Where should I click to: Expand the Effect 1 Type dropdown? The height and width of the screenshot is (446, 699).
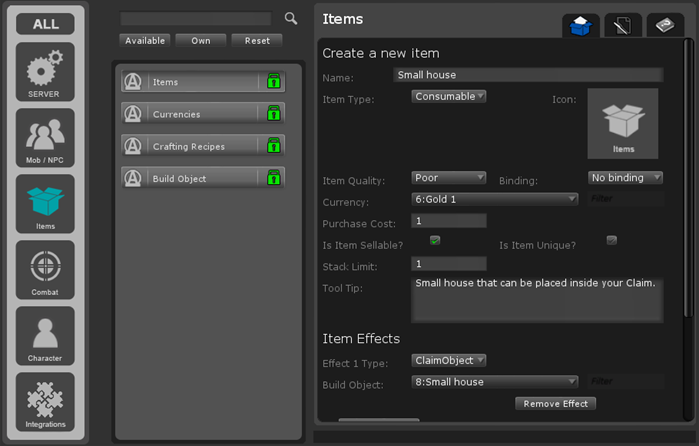click(x=449, y=360)
